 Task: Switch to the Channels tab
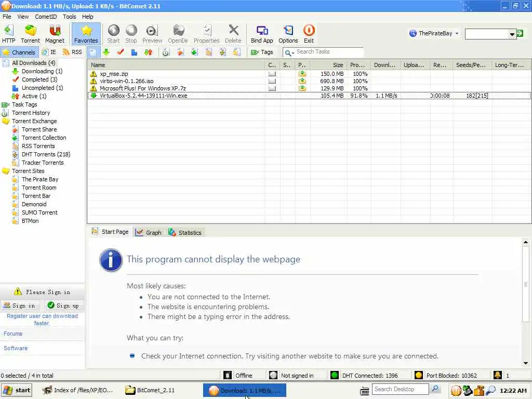click(x=19, y=52)
